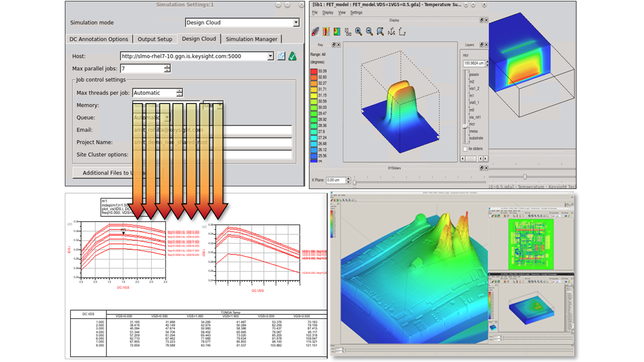
Task: Click the 3D XYZ axes view icon
Action: click(391, 32)
